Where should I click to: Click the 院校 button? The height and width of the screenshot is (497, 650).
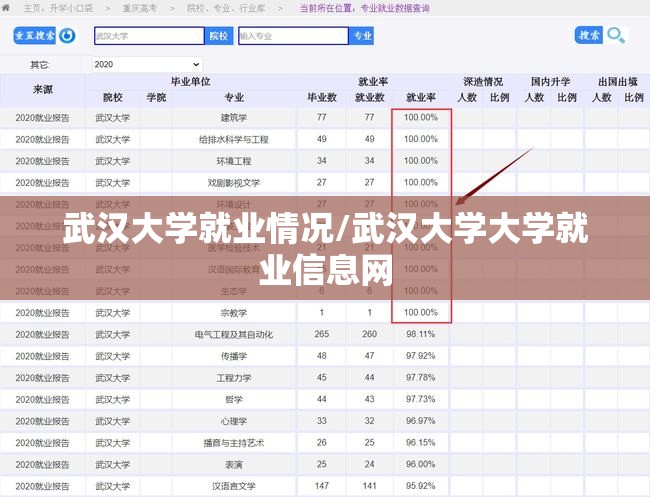point(219,36)
